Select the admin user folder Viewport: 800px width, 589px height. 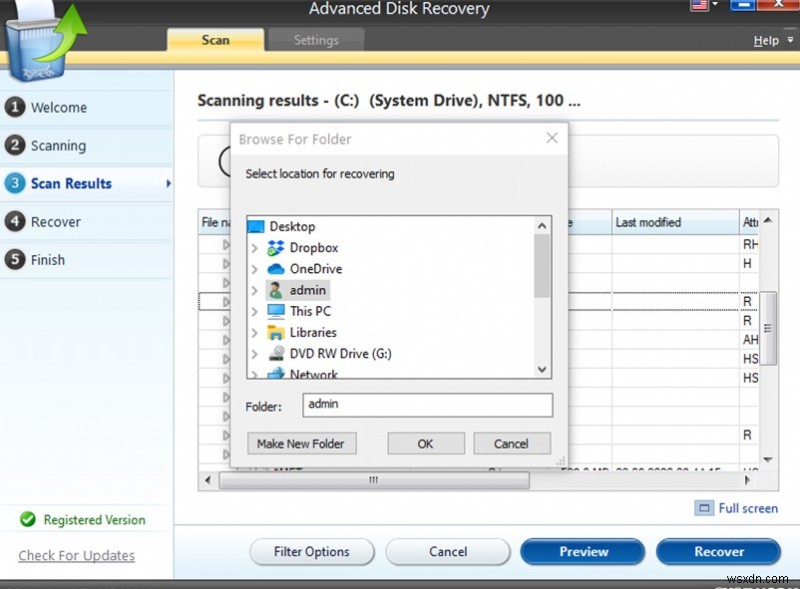(x=308, y=290)
